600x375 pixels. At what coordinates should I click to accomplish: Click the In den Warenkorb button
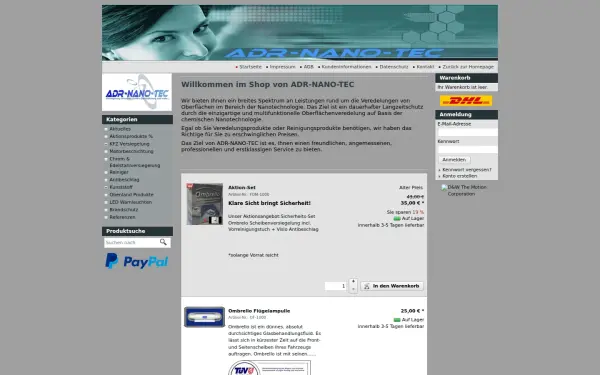[x=392, y=286]
